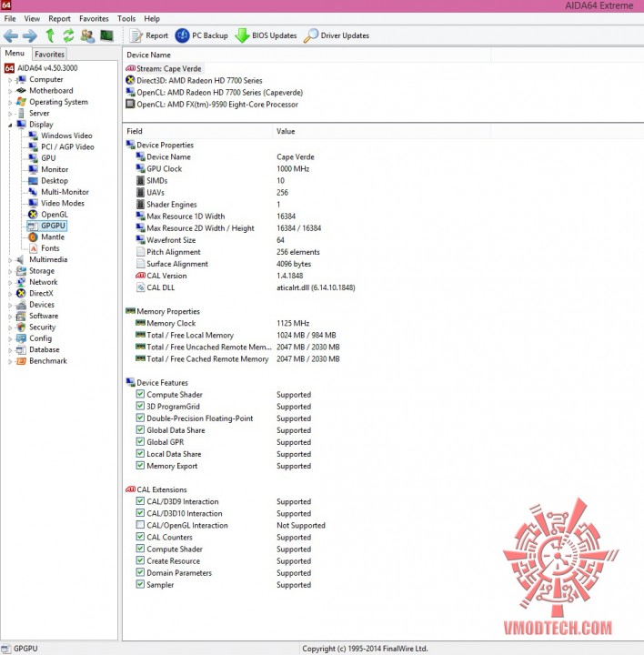Screen dimensions: 644x655
Task: Expand the Storage tree node
Action: [10, 271]
